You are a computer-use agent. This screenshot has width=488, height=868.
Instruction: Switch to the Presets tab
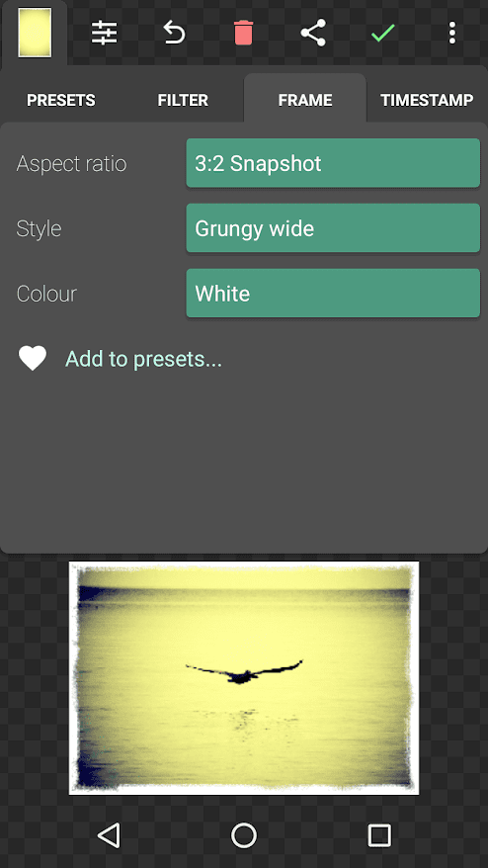[61, 100]
